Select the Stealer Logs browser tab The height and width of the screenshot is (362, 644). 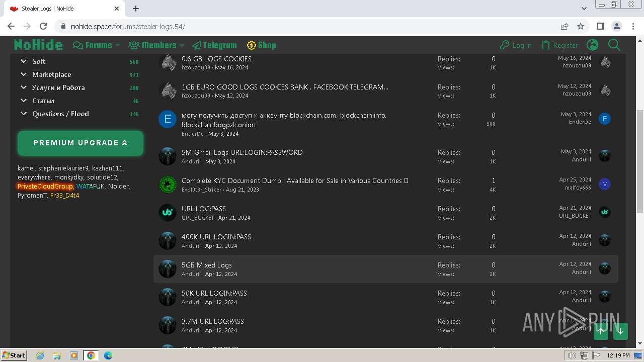[x=63, y=9]
